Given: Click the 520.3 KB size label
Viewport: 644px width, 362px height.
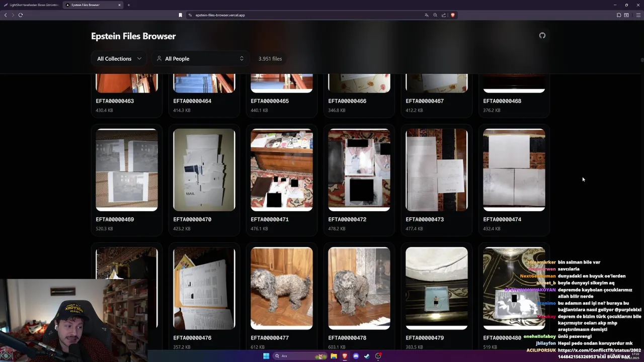Looking at the screenshot, I should click(x=104, y=229).
